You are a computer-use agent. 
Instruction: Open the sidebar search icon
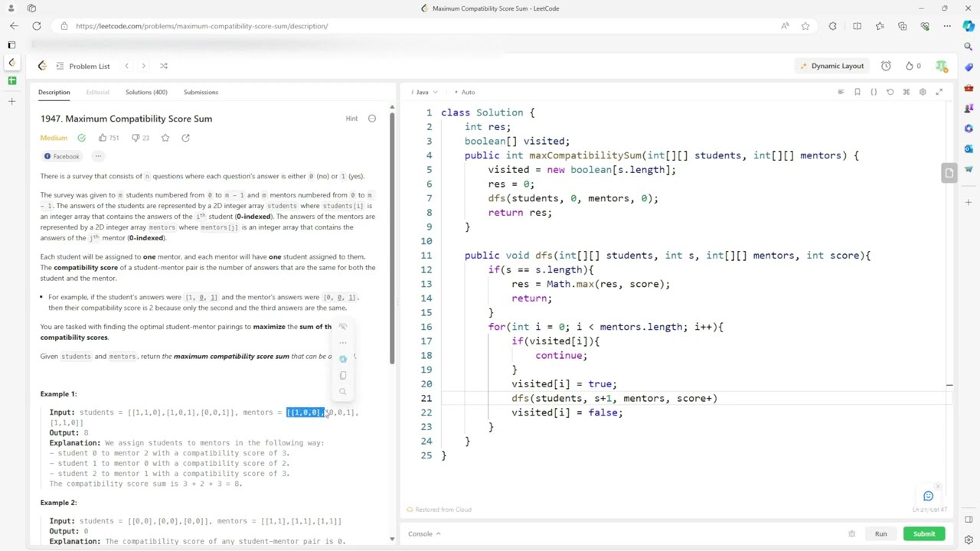[x=969, y=47]
